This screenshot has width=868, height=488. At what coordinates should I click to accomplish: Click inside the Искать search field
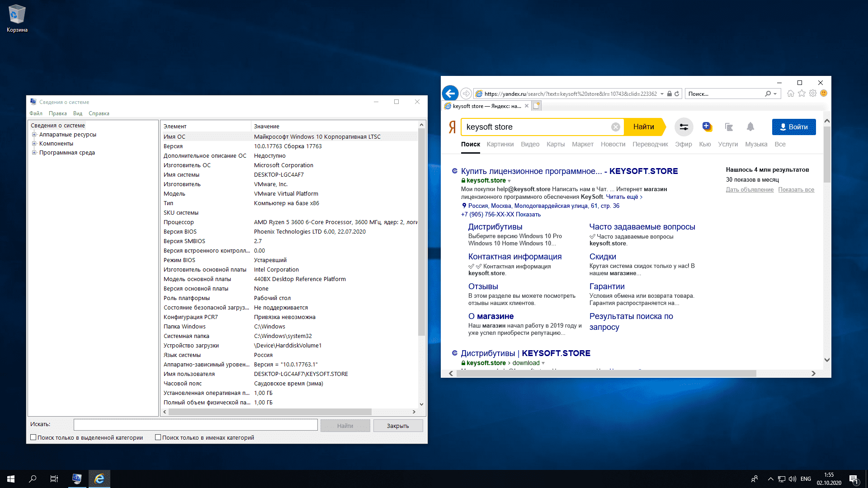coord(195,425)
